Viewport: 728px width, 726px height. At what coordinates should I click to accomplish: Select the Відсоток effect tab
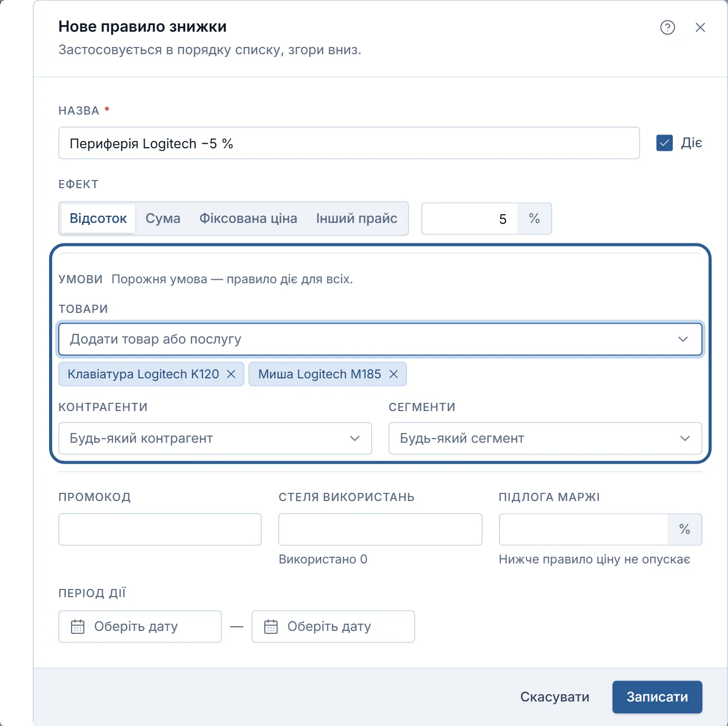pyautogui.click(x=98, y=218)
